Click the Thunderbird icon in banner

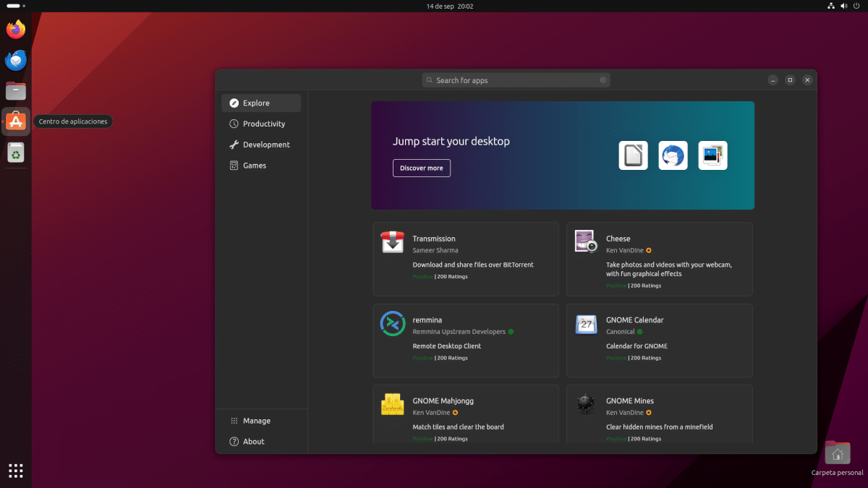[673, 155]
